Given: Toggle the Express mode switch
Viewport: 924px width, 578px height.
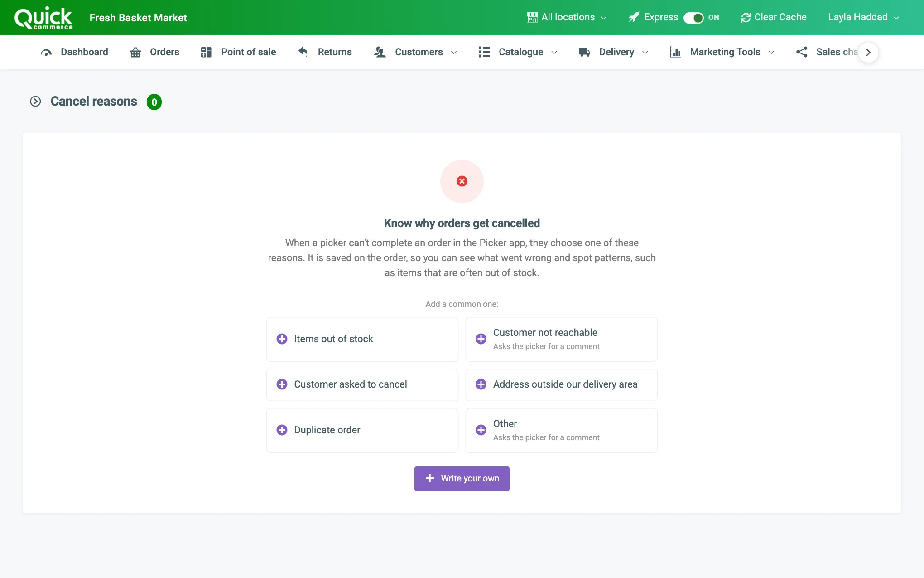Looking at the screenshot, I should 693,18.
